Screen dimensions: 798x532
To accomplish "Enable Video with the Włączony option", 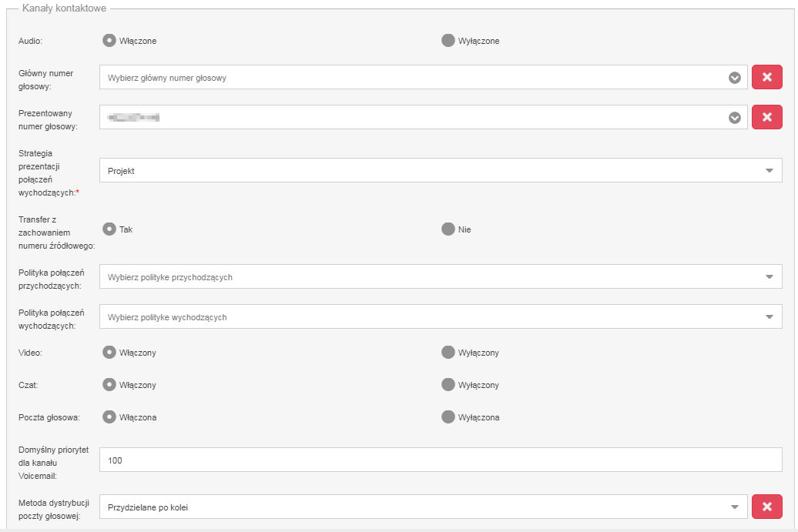I will [109, 352].
